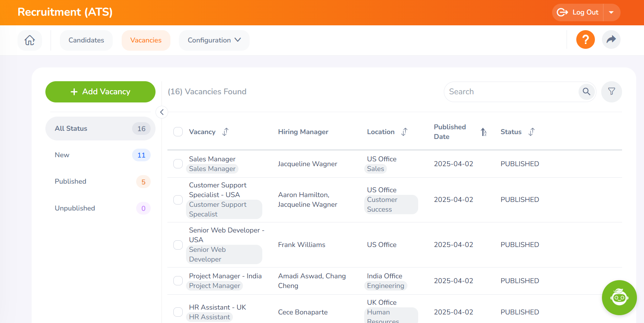Open the vacancy filter funnel icon

611,92
